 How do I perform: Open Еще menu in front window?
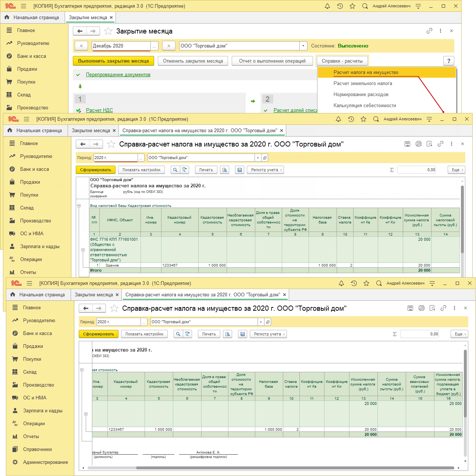459,334
